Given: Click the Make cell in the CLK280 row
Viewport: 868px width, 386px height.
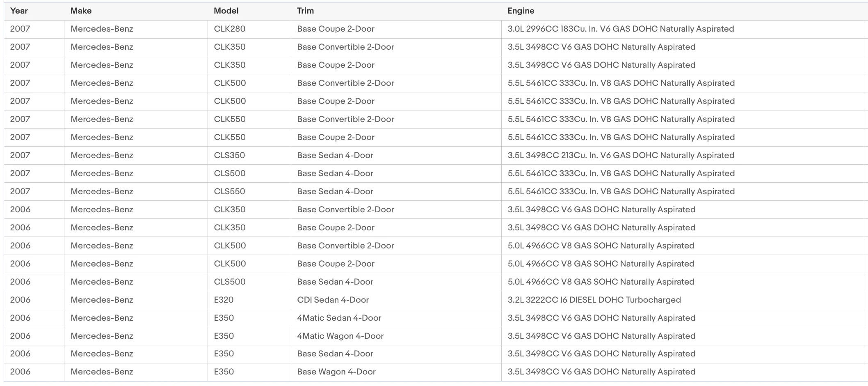Looking at the screenshot, I should [136, 29].
